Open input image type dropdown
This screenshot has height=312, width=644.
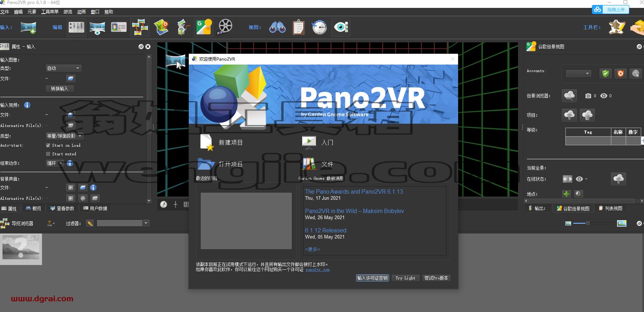click(x=64, y=68)
